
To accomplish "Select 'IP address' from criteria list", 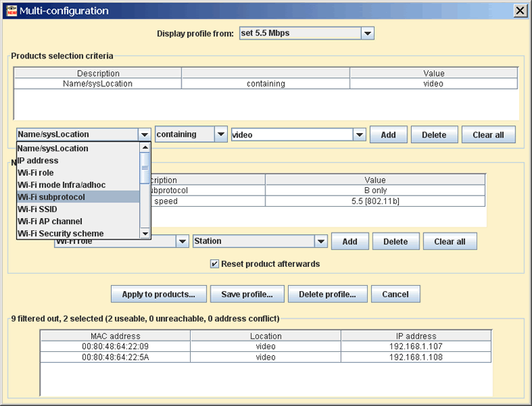I will (x=78, y=160).
